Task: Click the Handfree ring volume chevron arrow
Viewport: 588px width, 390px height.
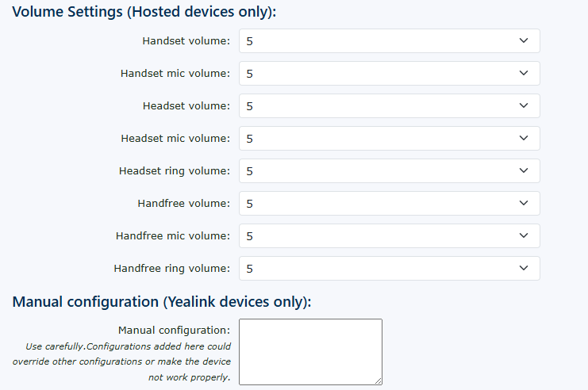Action: (524, 268)
